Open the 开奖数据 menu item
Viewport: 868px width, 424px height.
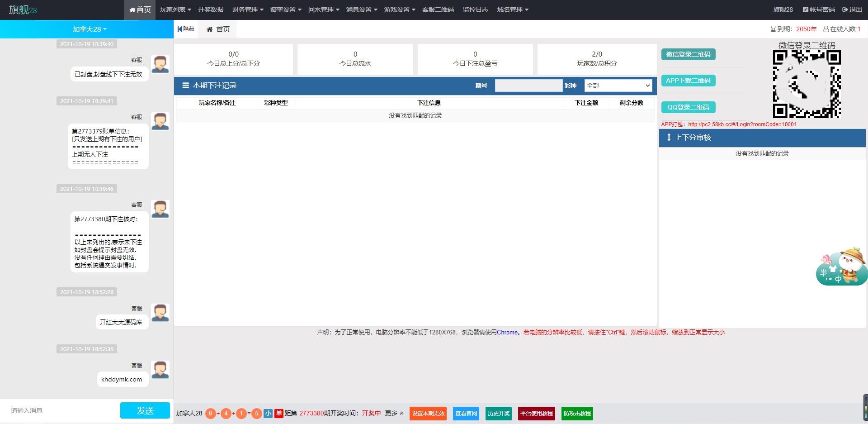tap(211, 10)
